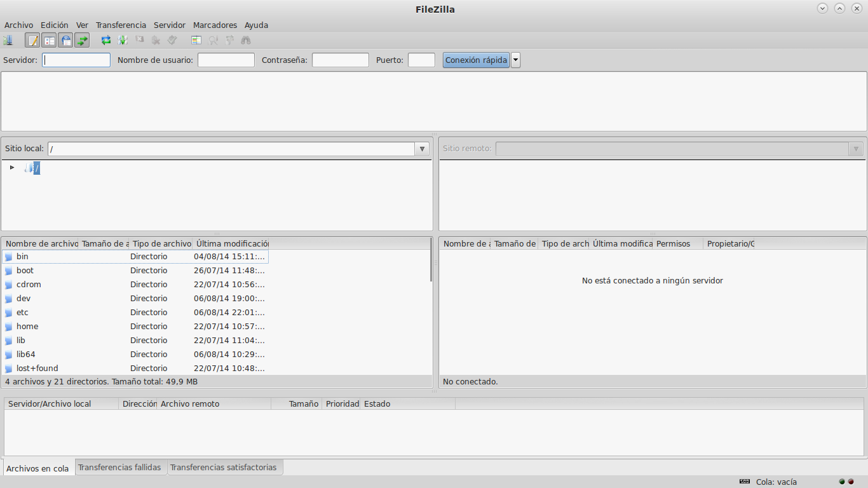868x488 pixels.
Task: Click the green activity indicator light
Action: click(842, 482)
